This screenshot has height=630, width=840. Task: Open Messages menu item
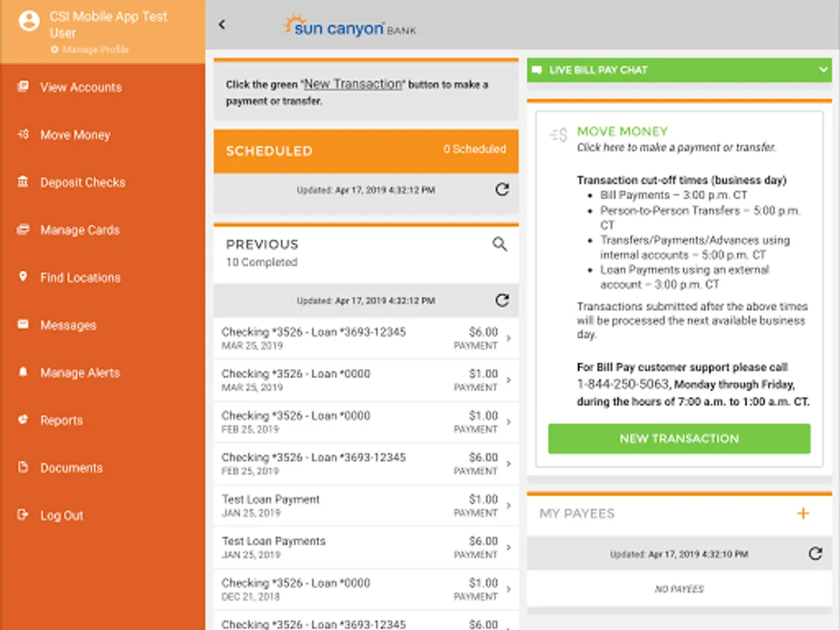pos(68,325)
